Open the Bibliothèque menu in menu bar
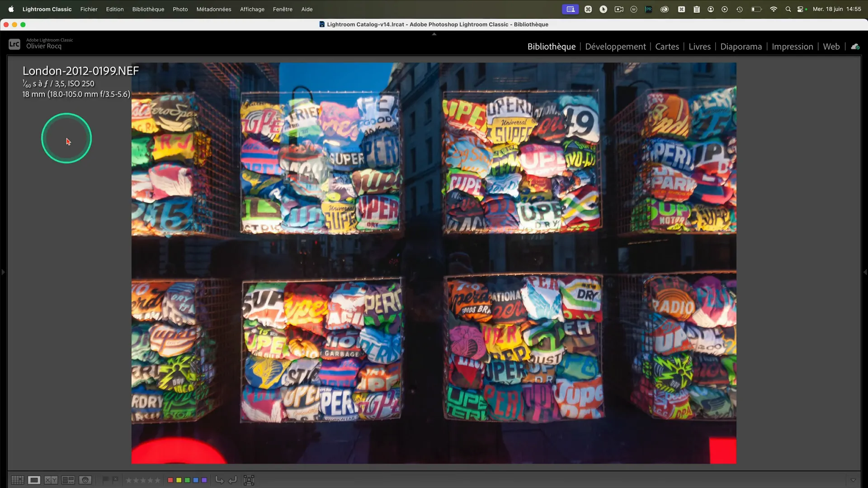The image size is (868, 488). (148, 9)
